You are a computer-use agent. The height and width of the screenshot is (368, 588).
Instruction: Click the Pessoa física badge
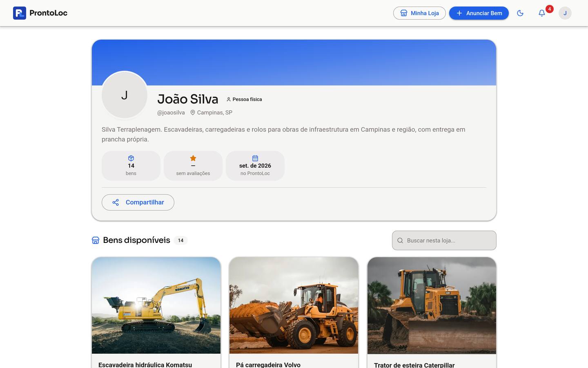coord(244,99)
